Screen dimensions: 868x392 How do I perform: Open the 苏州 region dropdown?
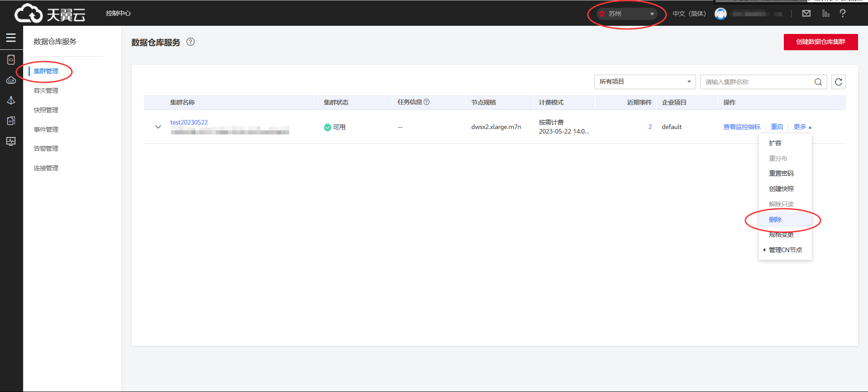point(626,14)
